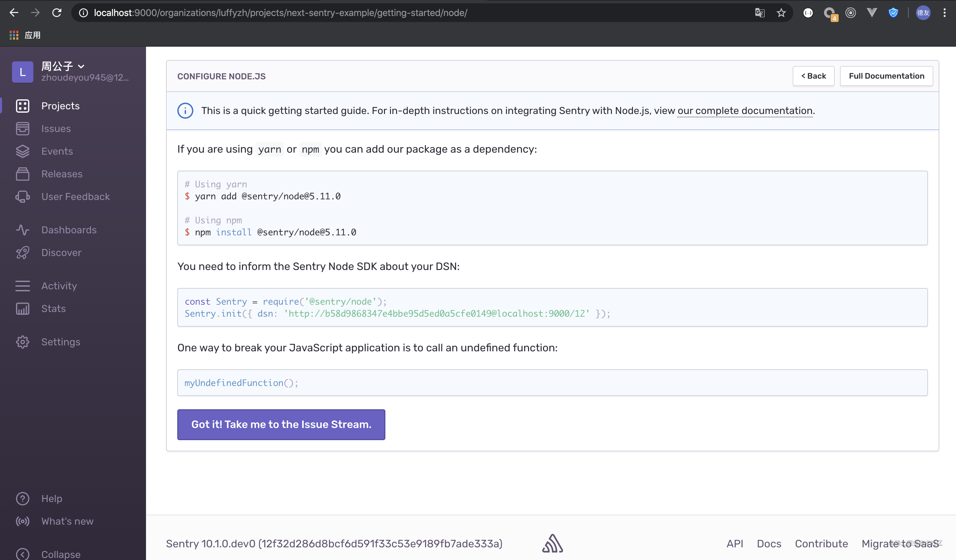Click the Sentry logo in the footer
Screen dimensions: 956x560
[552, 543]
